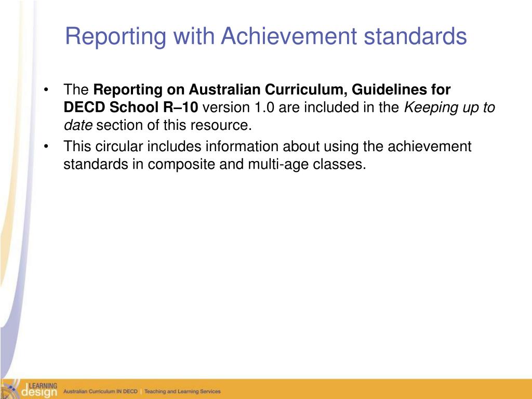Click the footer text 'Teaching and Learning Services'

click(x=182, y=391)
